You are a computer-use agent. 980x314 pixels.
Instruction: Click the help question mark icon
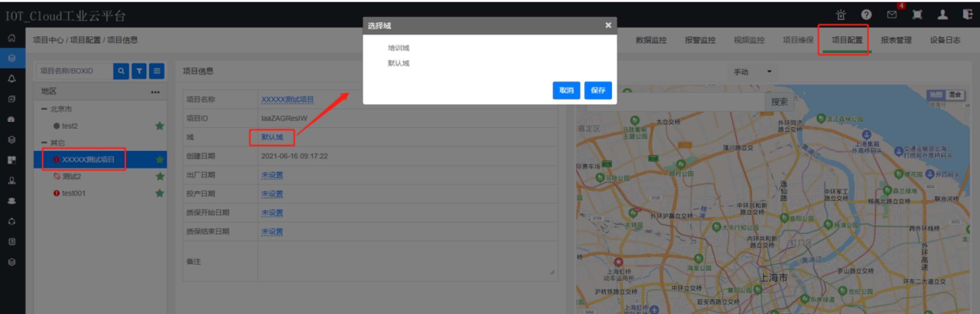tap(866, 15)
